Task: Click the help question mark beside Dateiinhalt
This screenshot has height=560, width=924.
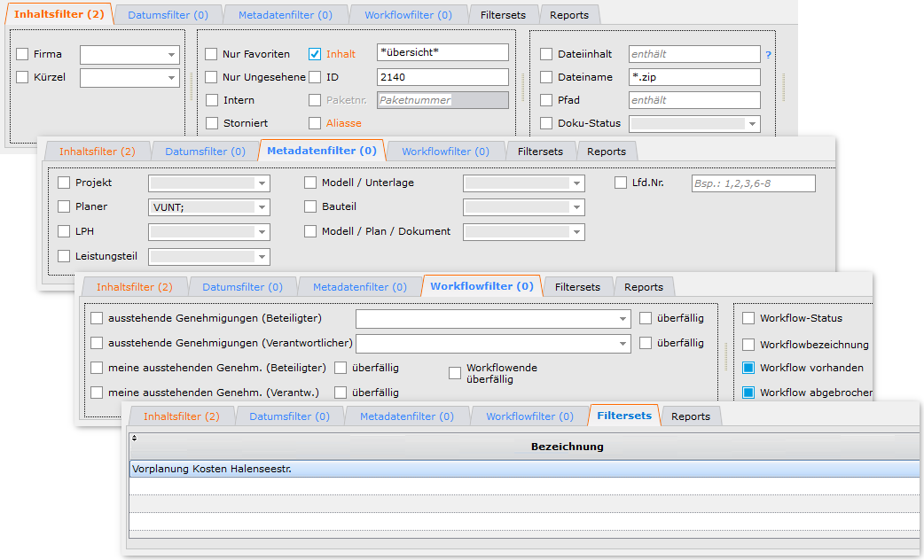Action: (x=768, y=55)
